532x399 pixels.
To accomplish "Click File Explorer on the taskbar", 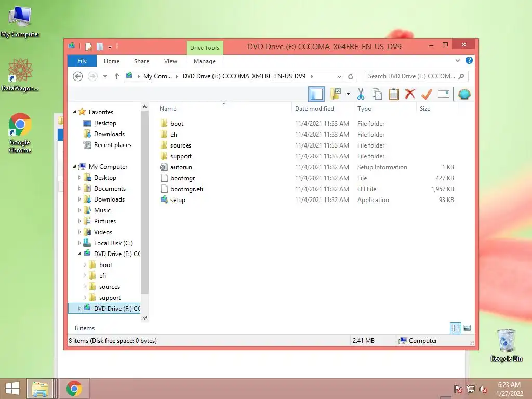I will [39, 389].
